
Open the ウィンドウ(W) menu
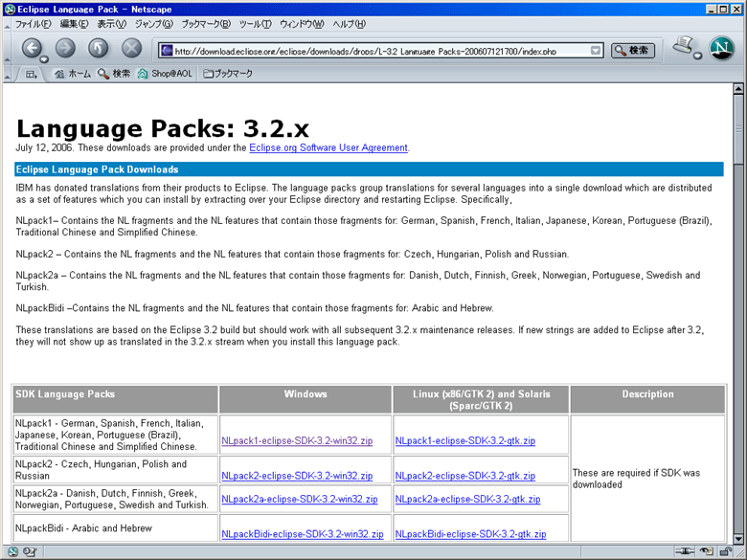302,24
